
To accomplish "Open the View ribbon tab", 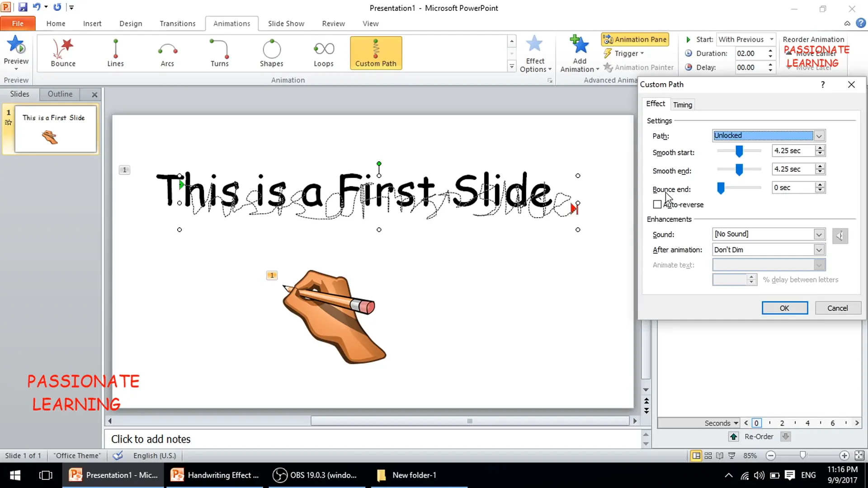I will (371, 23).
